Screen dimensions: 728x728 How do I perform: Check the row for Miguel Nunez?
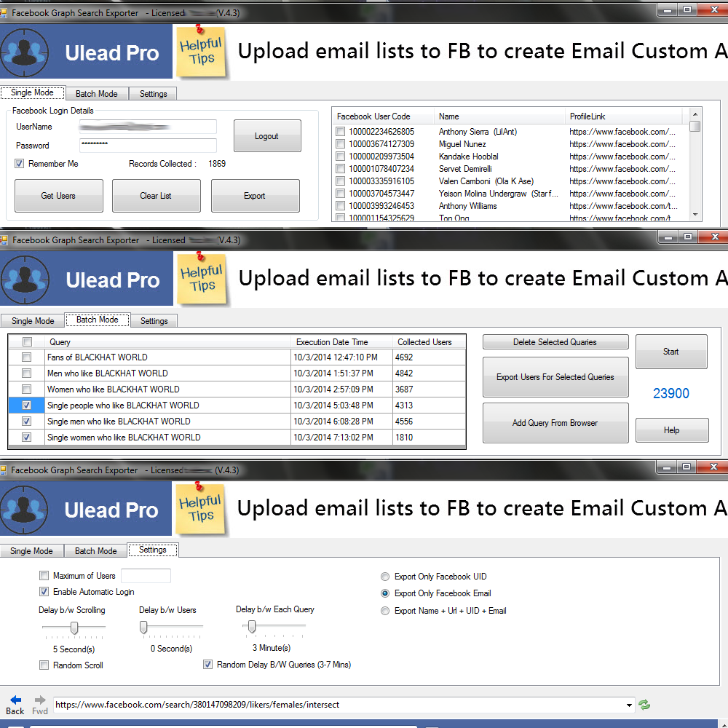[340, 144]
